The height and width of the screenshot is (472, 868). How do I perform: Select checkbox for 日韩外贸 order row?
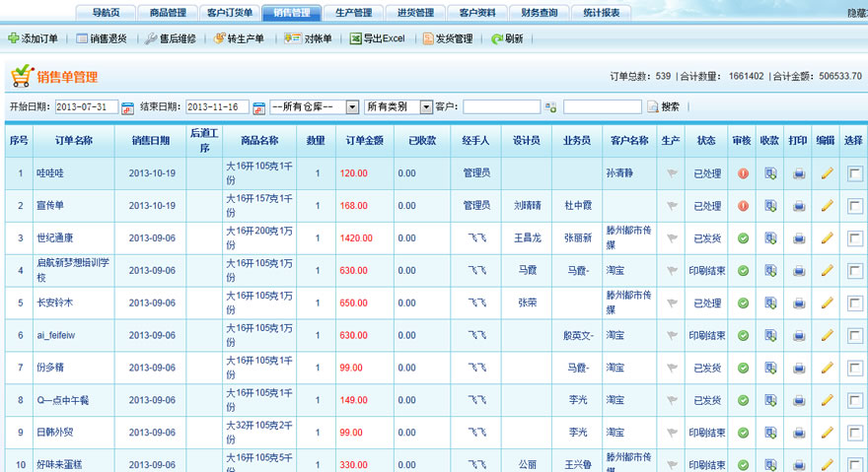(x=854, y=433)
